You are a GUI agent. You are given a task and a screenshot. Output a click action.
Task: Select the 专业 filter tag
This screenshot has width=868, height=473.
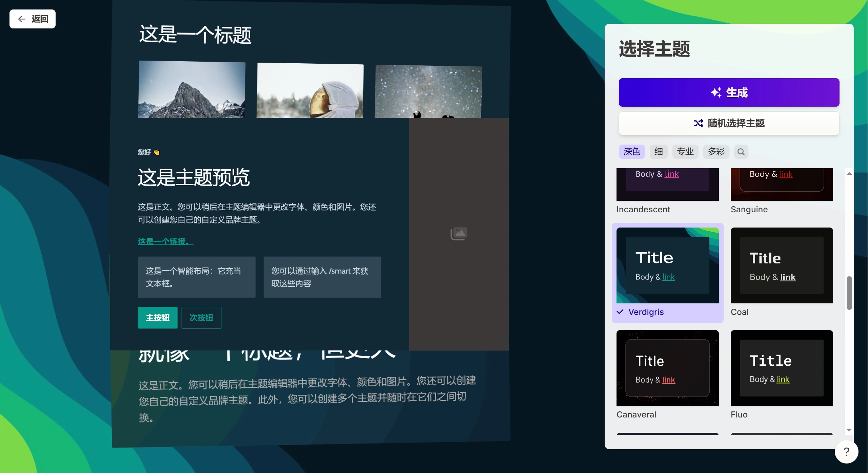[x=685, y=152]
